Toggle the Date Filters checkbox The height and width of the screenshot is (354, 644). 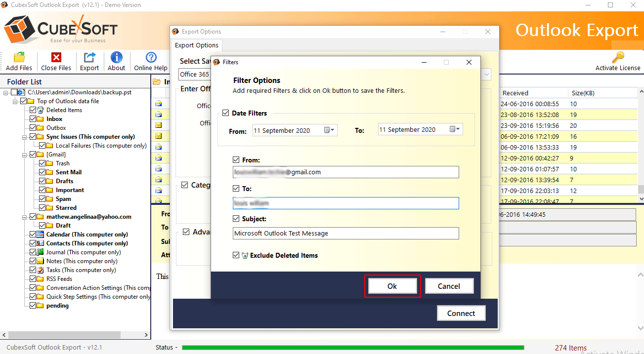226,113
